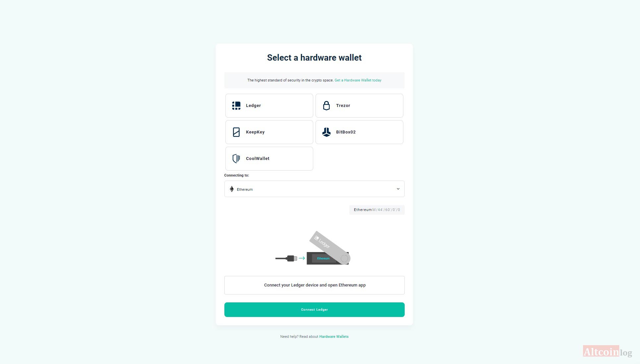This screenshot has width=640, height=364.
Task: Click the dropdown chevron for network selection
Action: (x=398, y=189)
